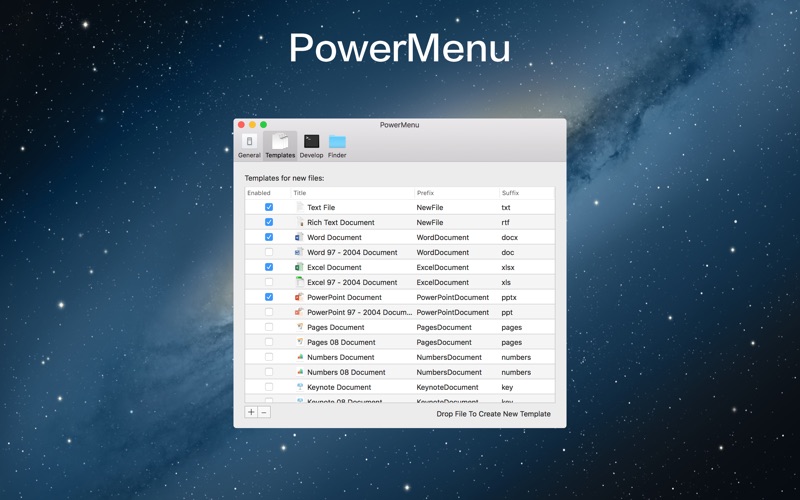This screenshot has height=500, width=800.
Task: Disable the Text File template checkbox
Action: click(269, 207)
